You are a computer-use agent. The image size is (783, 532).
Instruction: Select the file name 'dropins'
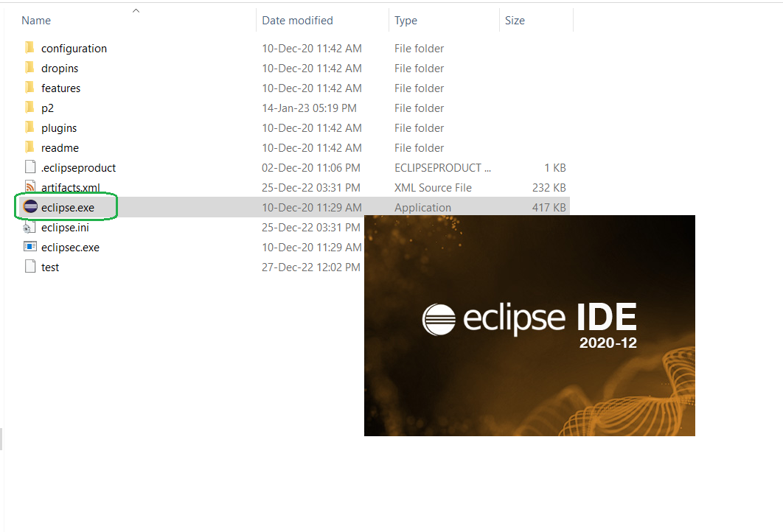(x=60, y=69)
